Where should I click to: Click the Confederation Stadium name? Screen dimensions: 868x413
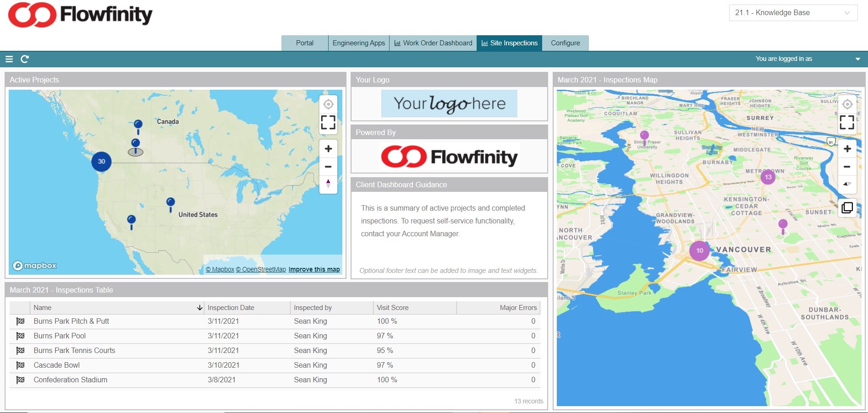(71, 380)
